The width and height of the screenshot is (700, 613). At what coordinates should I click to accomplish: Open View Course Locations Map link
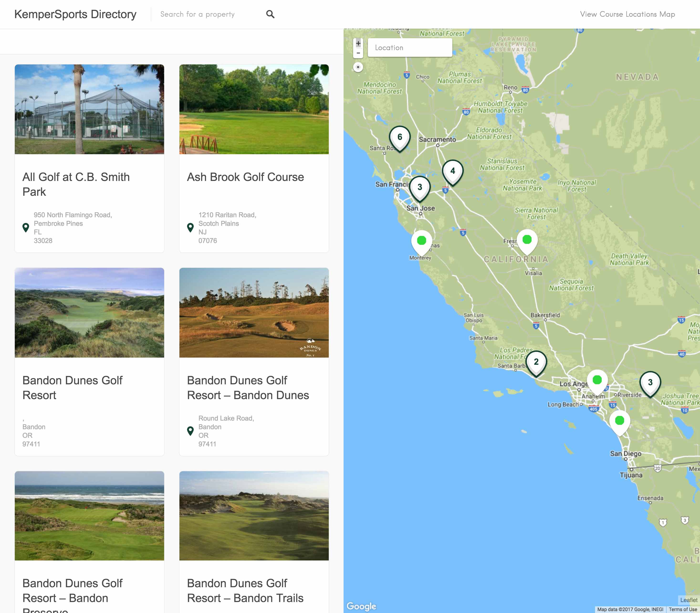coord(627,14)
